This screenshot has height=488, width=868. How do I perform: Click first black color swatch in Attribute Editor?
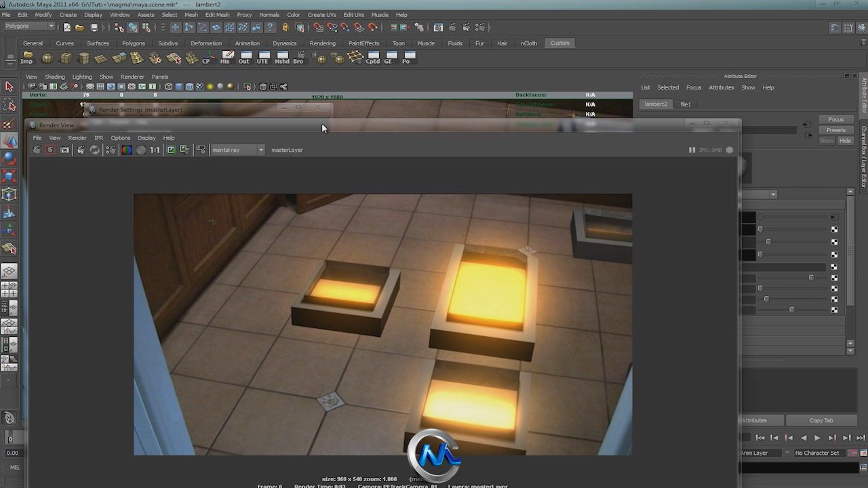(748, 218)
